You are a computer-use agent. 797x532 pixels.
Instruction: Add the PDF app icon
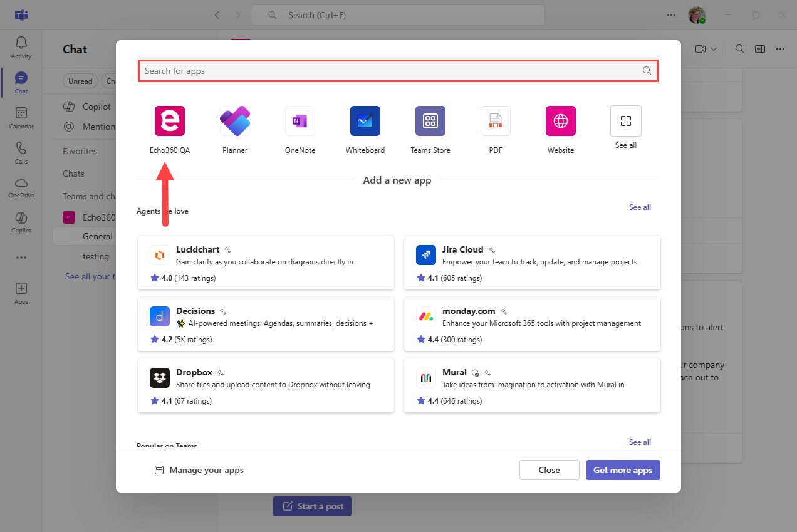(x=496, y=121)
